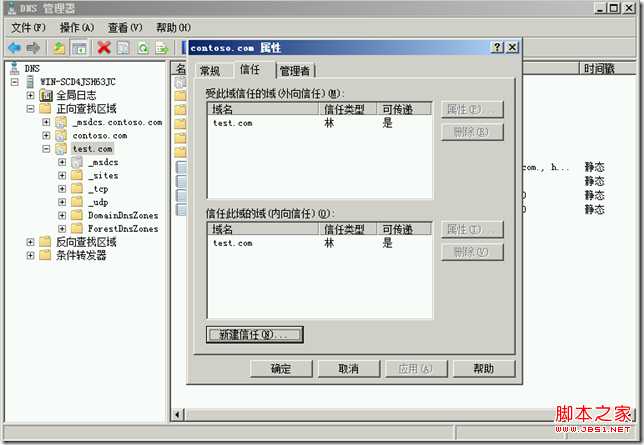Click the outgoing trust 删除 button

[472, 132]
